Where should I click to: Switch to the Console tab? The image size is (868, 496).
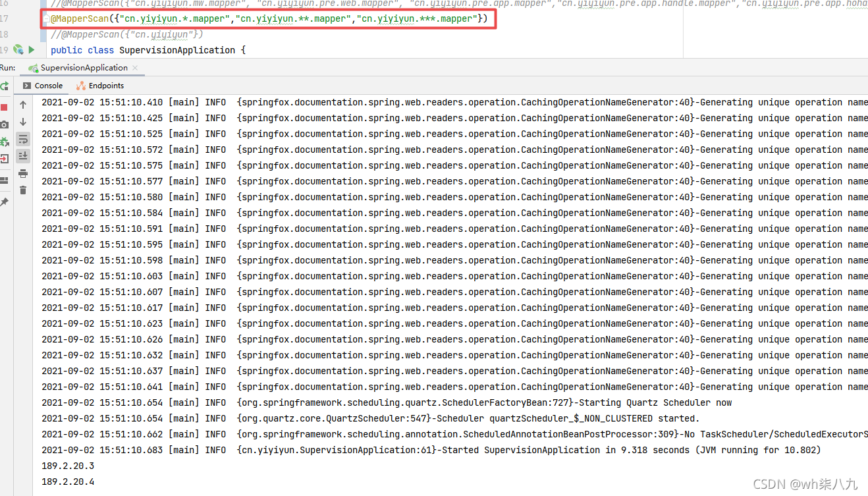(x=43, y=86)
